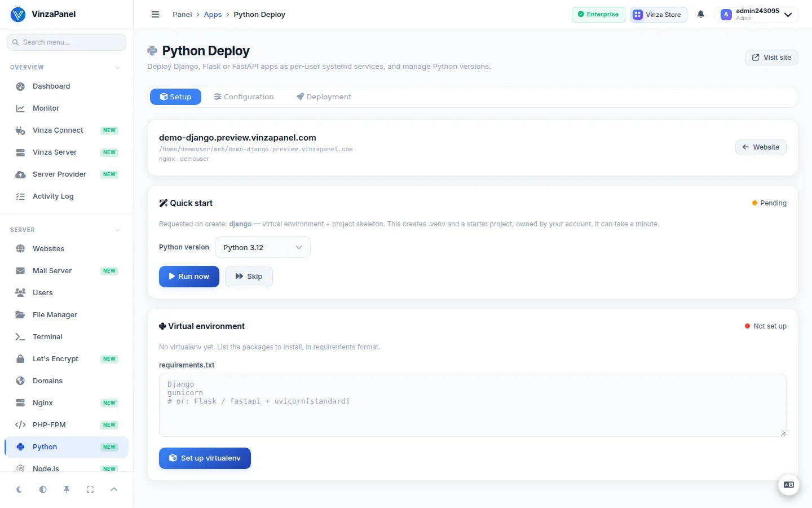The height and width of the screenshot is (508, 812).
Task: Click the VinzaPanel logo icon
Action: 18,15
